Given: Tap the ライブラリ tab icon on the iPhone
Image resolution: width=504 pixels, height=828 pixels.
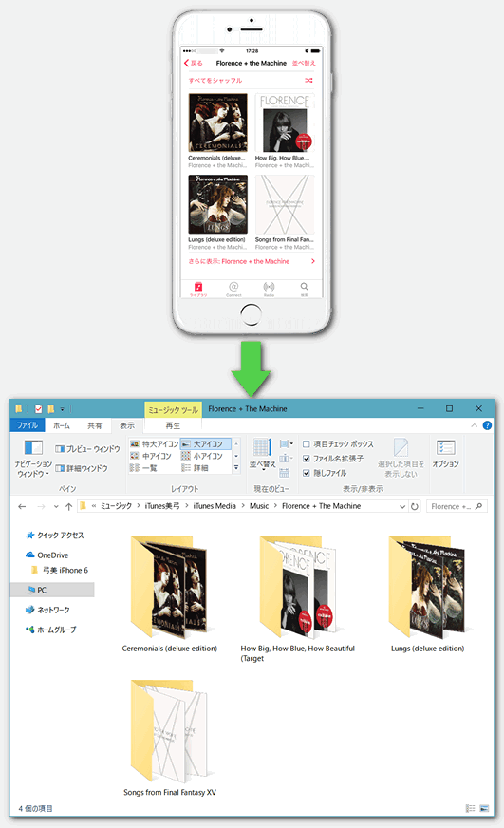Looking at the screenshot, I should pyautogui.click(x=198, y=289).
